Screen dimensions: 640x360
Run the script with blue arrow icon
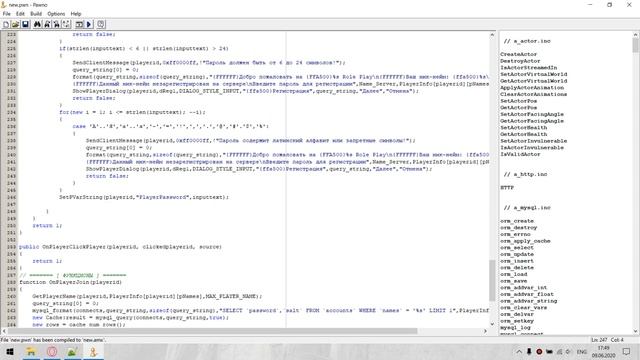click(89, 24)
